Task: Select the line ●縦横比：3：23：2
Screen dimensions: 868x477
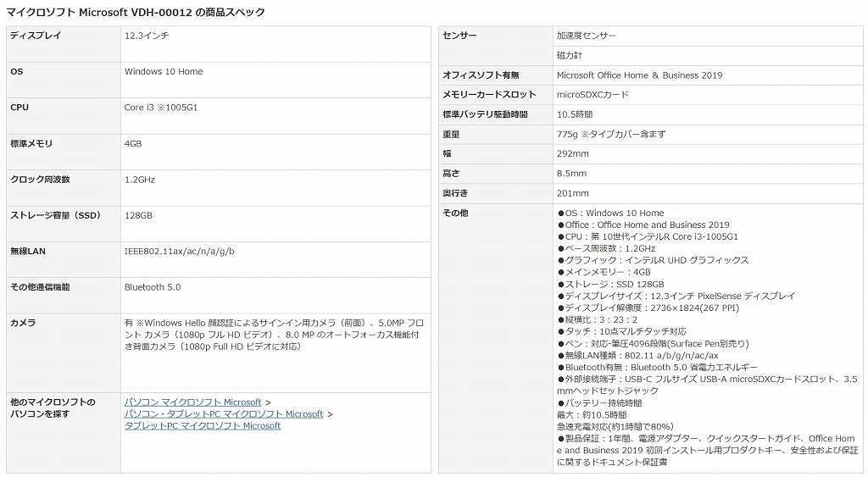Action: coord(598,320)
